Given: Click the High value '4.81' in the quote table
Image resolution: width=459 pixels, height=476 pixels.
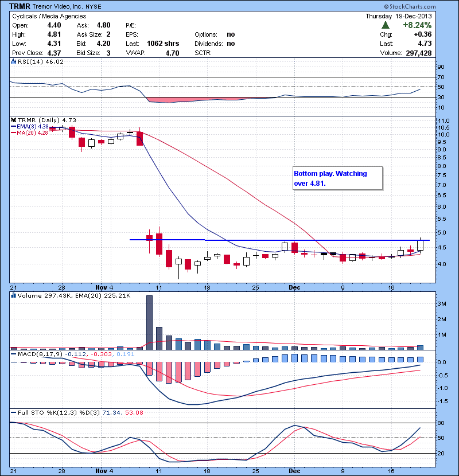Looking at the screenshot, I should 54,34.
